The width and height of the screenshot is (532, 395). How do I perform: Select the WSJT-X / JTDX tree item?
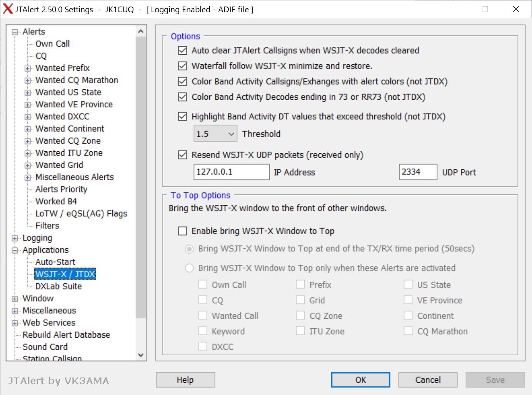pyautogui.click(x=65, y=274)
